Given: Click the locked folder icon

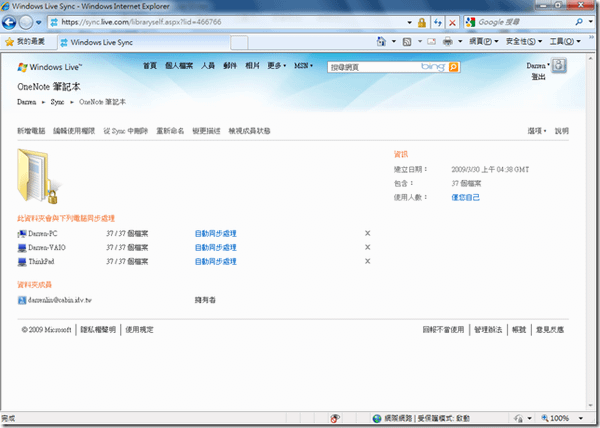Looking at the screenshot, I should coord(38,176).
